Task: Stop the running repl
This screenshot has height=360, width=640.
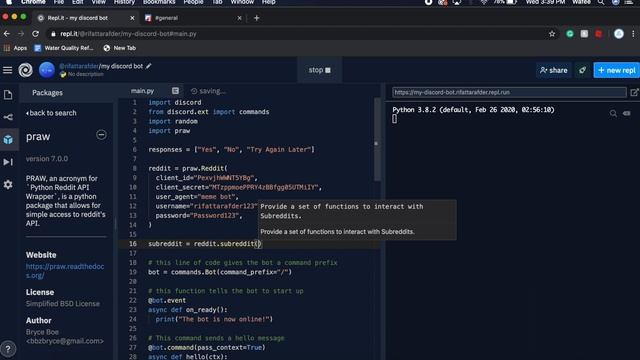Action: [319, 70]
